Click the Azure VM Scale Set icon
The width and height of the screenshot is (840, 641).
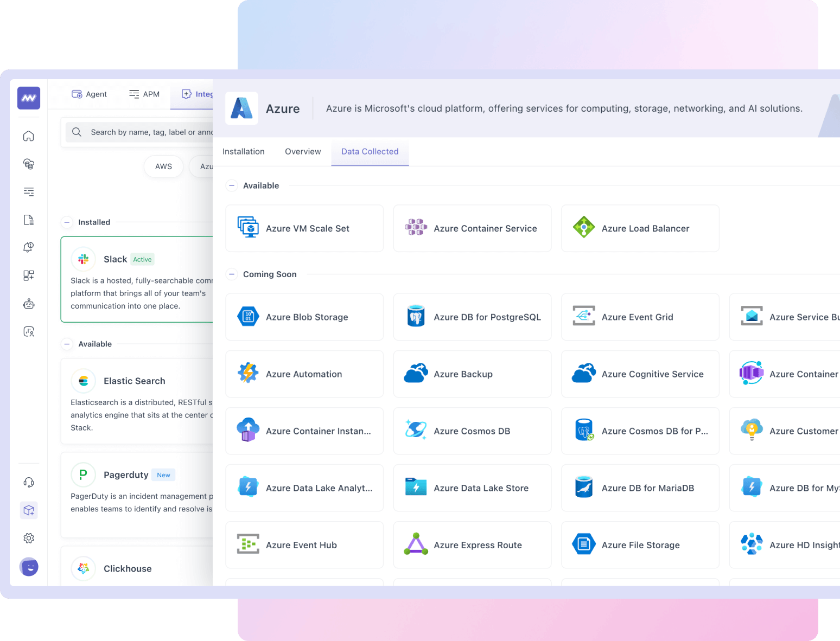(249, 227)
